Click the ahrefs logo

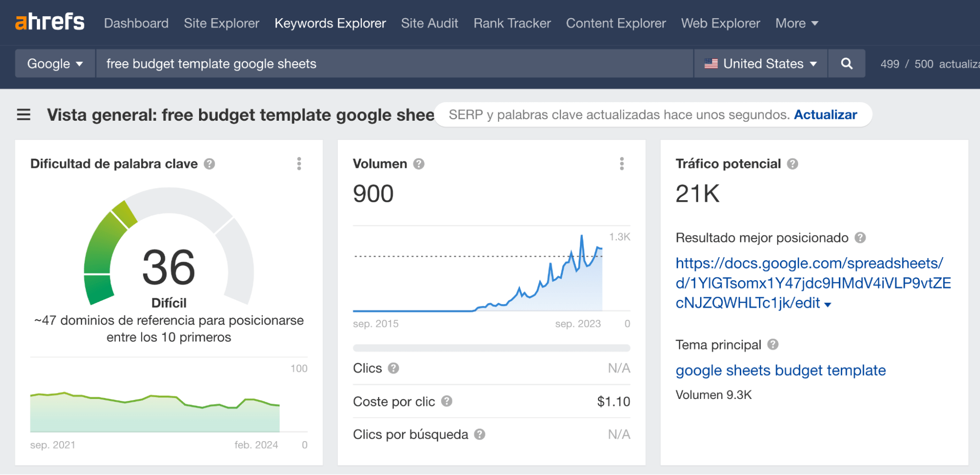(x=50, y=23)
